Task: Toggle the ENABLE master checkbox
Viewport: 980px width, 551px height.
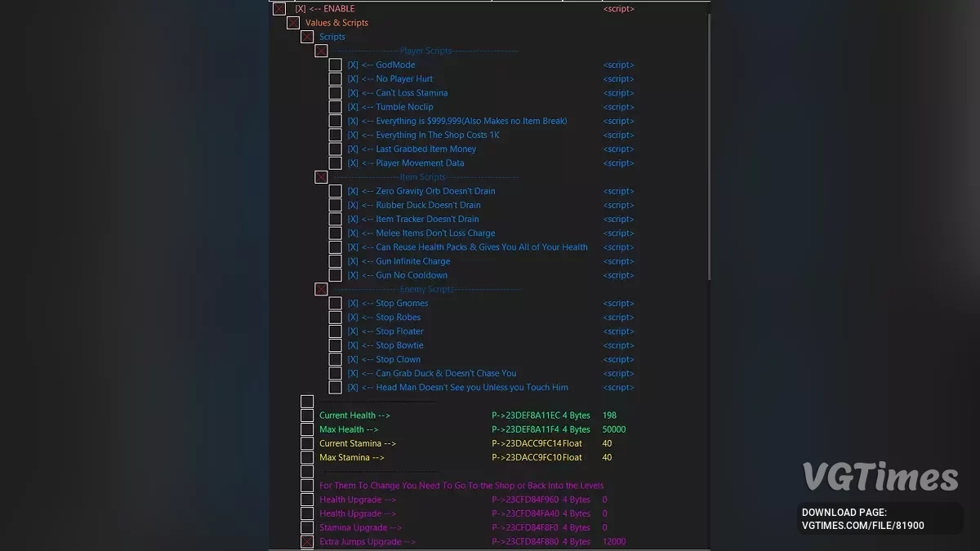Action: tap(278, 8)
